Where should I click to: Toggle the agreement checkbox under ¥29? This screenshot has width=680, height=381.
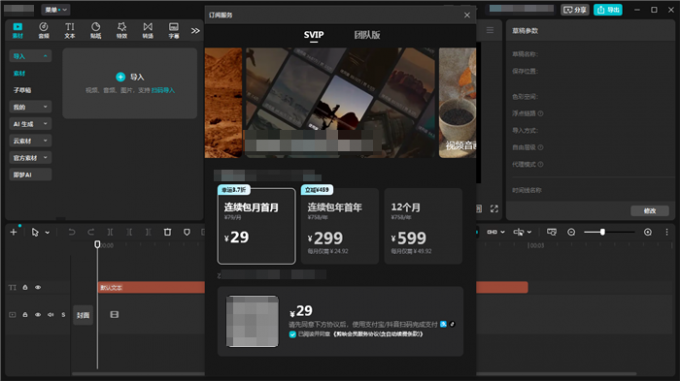[292, 334]
